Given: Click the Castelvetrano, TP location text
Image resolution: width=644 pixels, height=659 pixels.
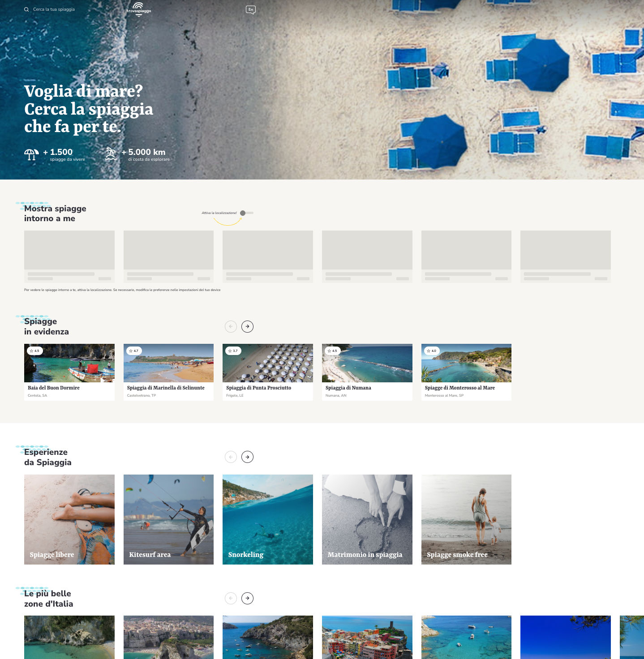Looking at the screenshot, I should (x=142, y=396).
